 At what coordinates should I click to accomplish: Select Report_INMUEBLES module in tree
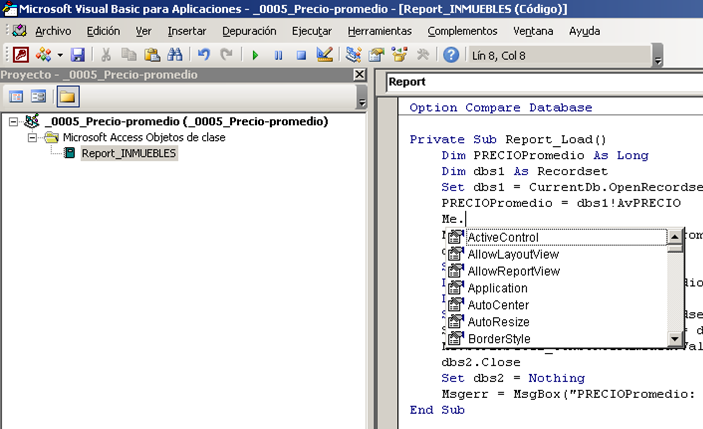pos(129,153)
